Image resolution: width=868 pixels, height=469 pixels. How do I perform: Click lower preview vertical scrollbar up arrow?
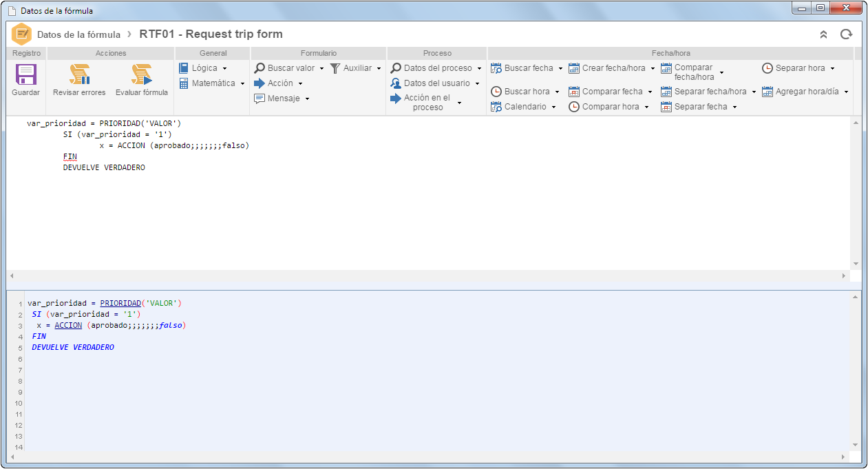pos(856,296)
